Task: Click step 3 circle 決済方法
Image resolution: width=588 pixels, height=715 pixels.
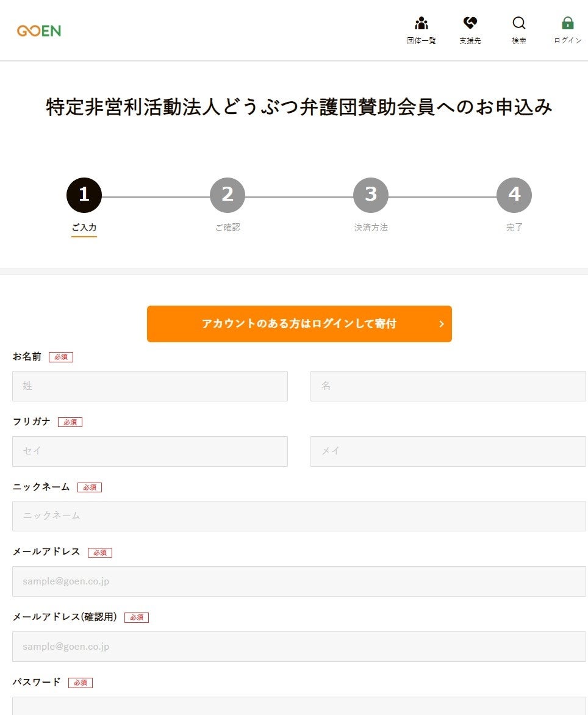Action: tap(371, 195)
